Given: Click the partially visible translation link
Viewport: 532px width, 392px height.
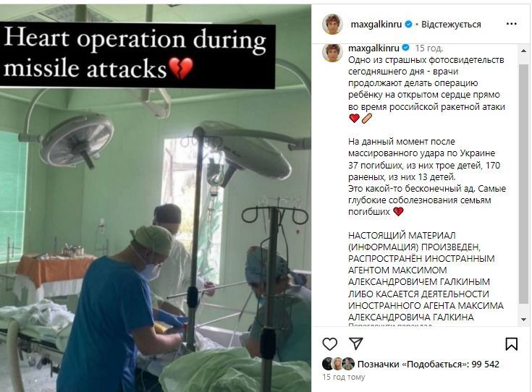Looking at the screenshot, I should click(390, 325).
